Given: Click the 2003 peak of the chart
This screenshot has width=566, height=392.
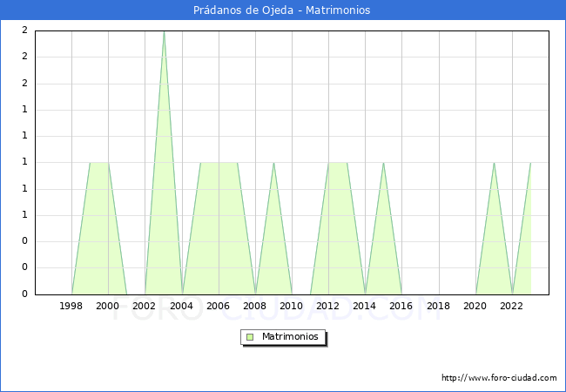Looking at the screenshot, I should tap(164, 32).
